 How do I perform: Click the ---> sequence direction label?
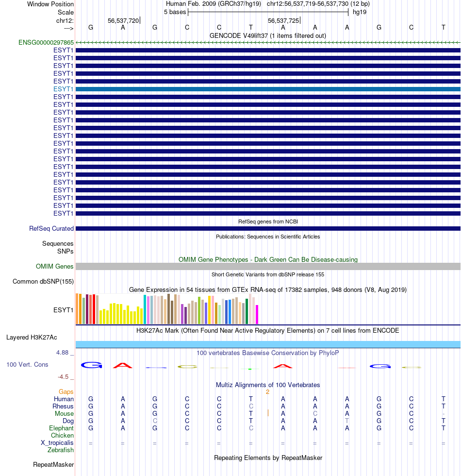[x=68, y=28]
